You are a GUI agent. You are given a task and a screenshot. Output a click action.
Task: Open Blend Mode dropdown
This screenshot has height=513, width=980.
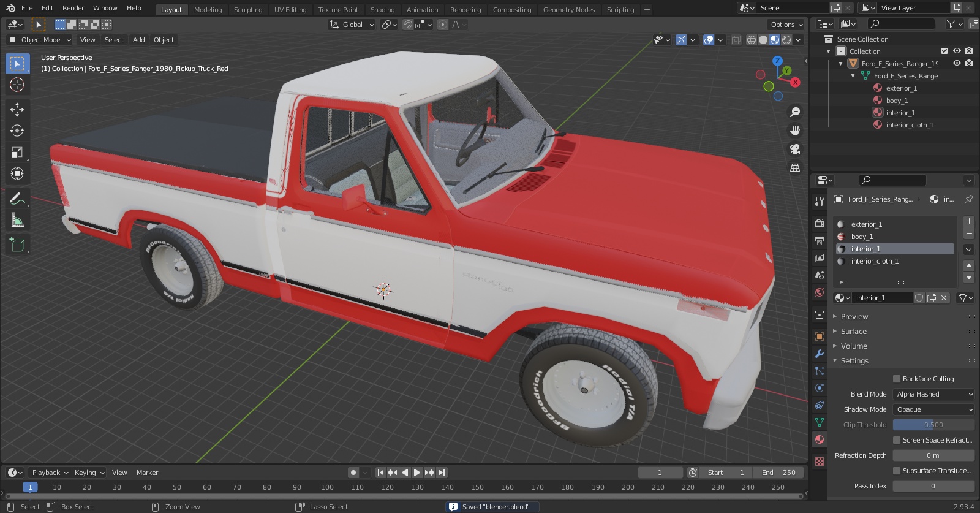(933, 394)
